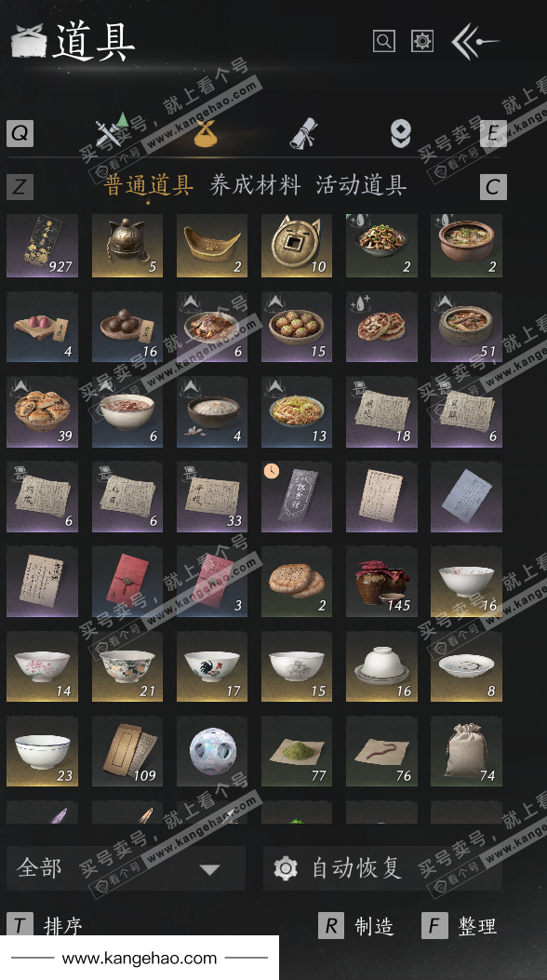Screen dimensions: 547x980
Task: Select the crossed swords equipment category icon
Action: (x=112, y=130)
